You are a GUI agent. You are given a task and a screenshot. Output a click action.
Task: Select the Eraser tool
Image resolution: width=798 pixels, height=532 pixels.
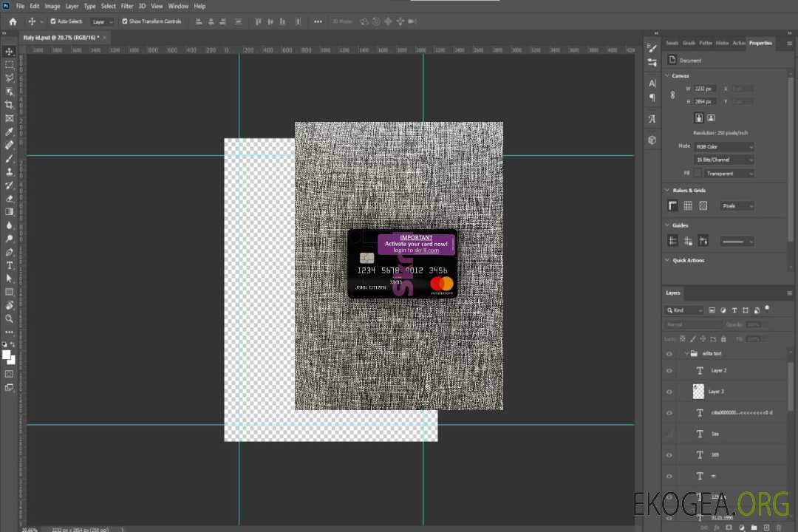point(9,199)
